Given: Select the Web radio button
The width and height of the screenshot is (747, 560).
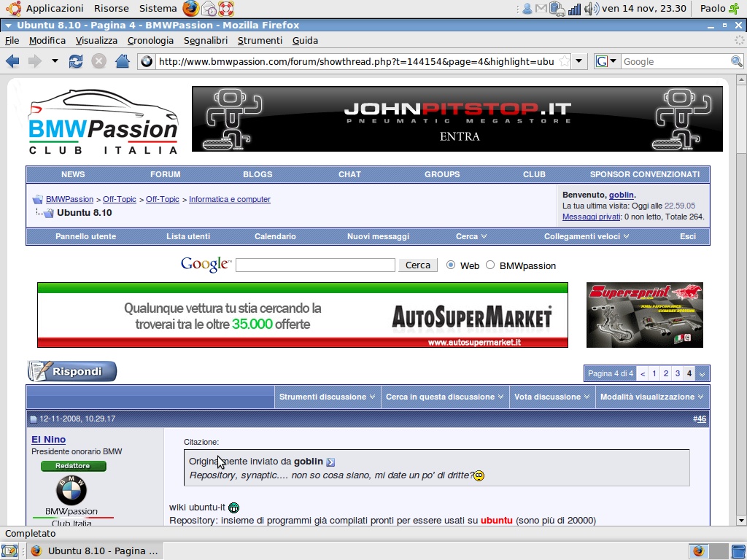Looking at the screenshot, I should (x=450, y=265).
